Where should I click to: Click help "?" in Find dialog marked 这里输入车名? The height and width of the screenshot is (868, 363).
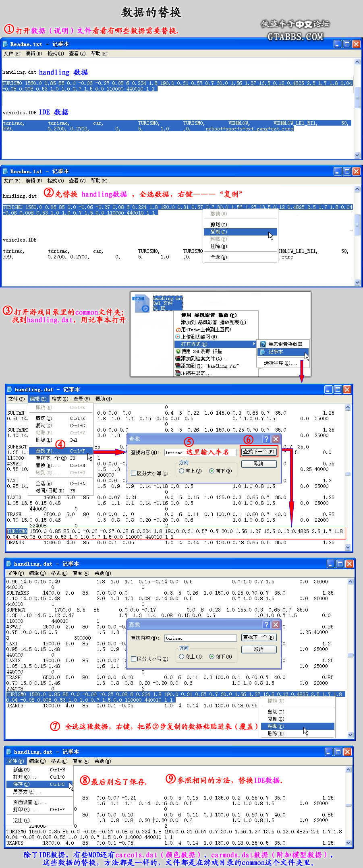[266, 439]
